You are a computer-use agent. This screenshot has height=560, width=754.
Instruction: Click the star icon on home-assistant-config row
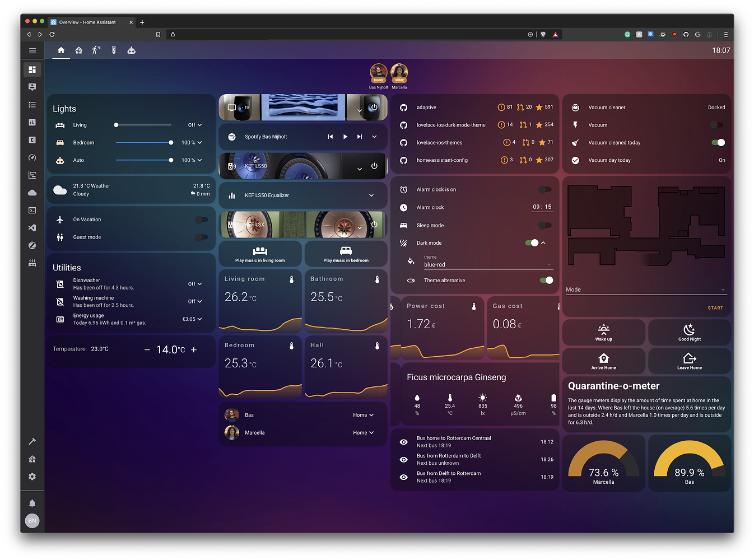click(539, 160)
